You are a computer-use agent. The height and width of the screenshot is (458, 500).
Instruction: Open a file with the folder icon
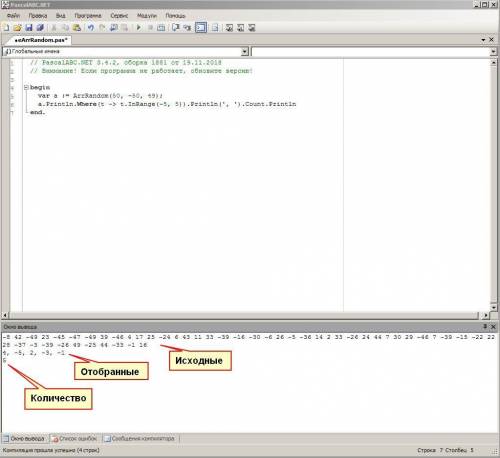coord(17,28)
